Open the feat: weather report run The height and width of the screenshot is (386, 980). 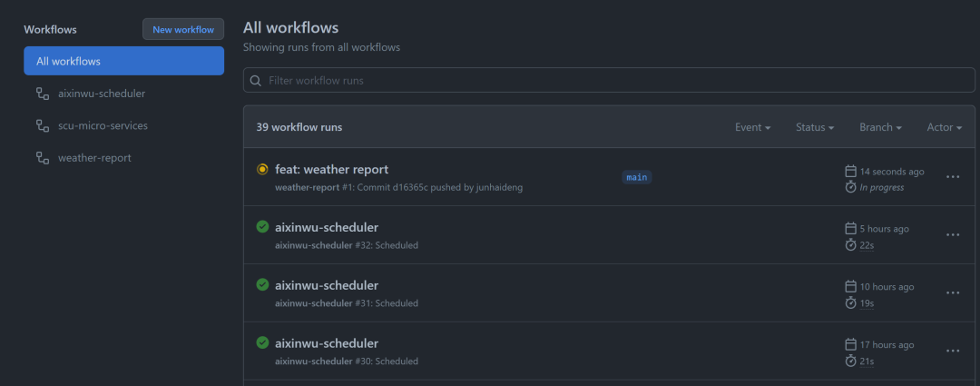[331, 169]
